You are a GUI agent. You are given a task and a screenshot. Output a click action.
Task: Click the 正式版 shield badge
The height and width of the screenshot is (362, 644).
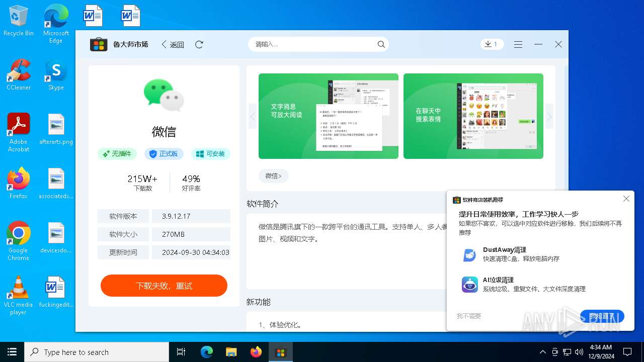click(x=164, y=154)
